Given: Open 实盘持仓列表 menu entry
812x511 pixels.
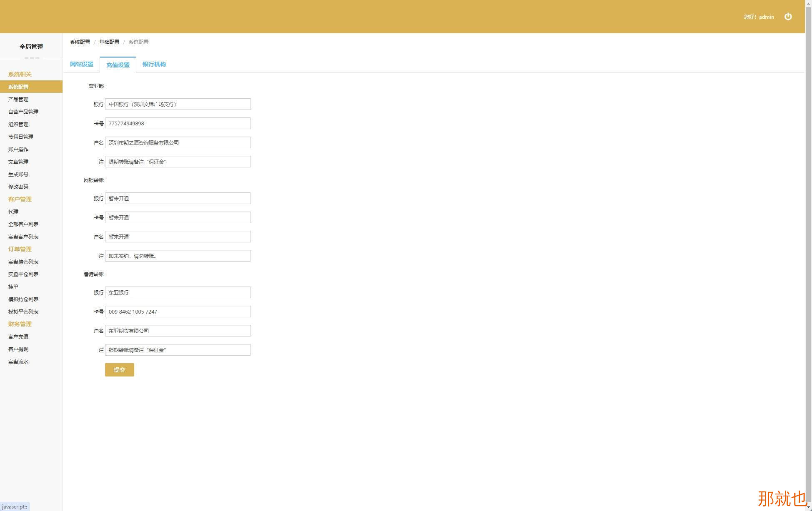Looking at the screenshot, I should pyautogui.click(x=23, y=262).
